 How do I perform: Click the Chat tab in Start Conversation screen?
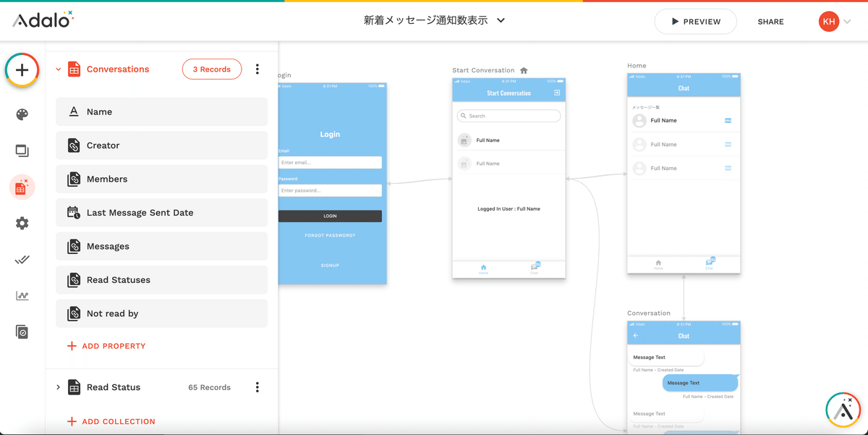(x=535, y=268)
